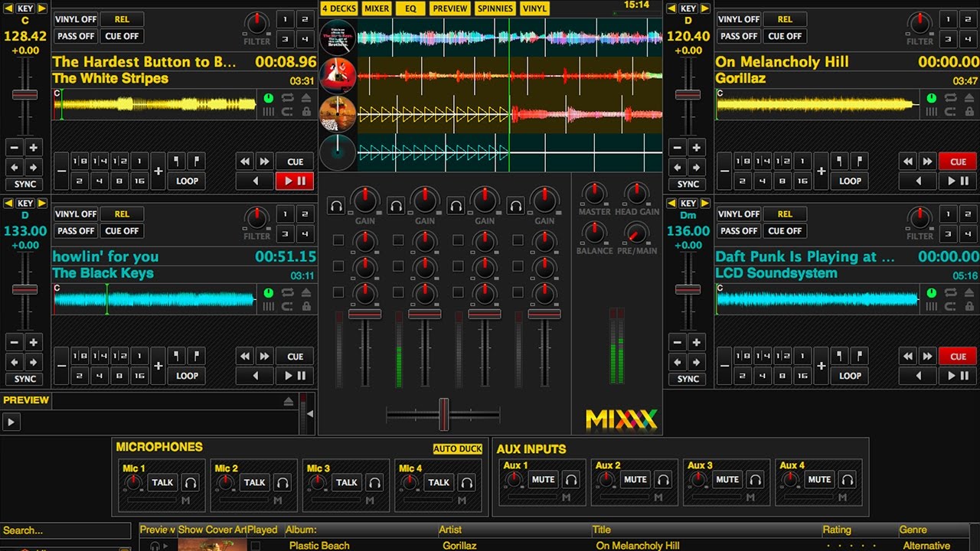The image size is (980, 551).
Task: Click SYNC on The White Stripes deck
Action: coord(25,184)
